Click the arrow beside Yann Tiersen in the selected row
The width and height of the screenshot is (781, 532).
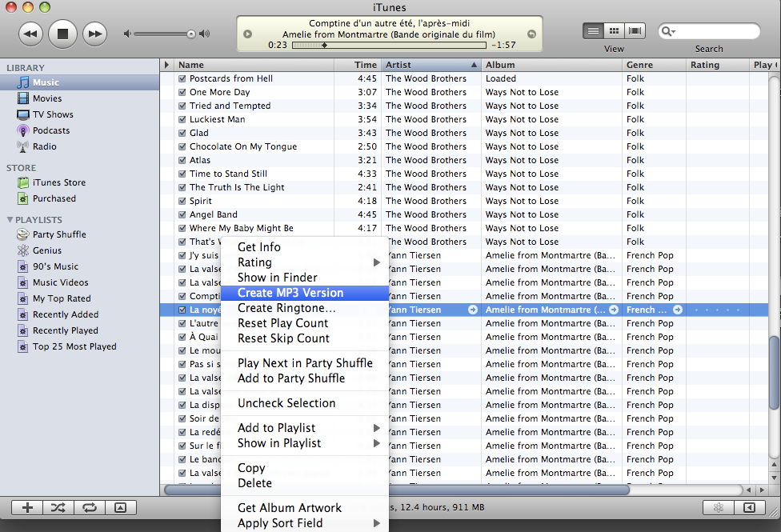(473, 310)
